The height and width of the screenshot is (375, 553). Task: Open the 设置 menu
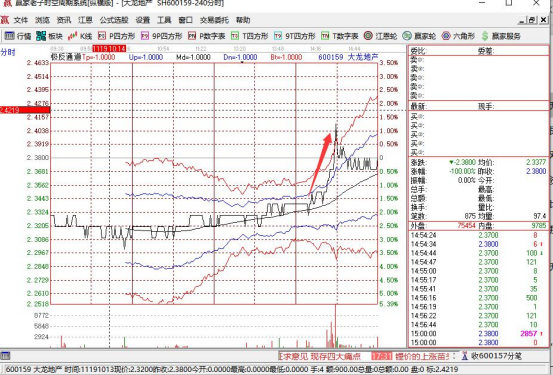click(x=143, y=20)
